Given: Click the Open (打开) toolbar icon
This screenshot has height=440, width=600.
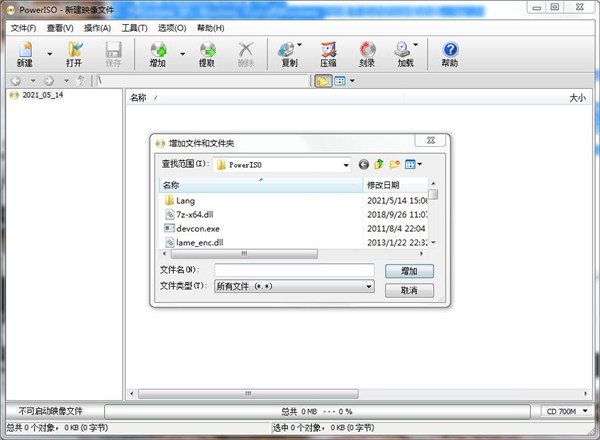Looking at the screenshot, I should [75, 54].
